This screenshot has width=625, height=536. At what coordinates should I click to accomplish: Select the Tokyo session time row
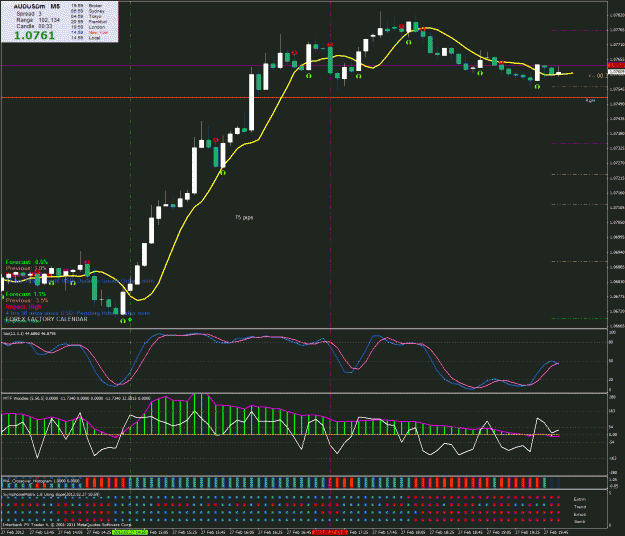tap(87, 16)
